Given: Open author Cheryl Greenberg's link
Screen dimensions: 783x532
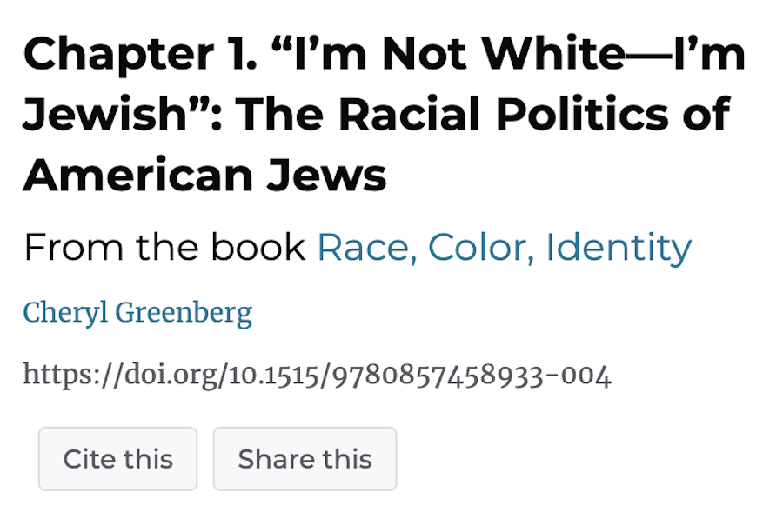Looking at the screenshot, I should click(137, 312).
